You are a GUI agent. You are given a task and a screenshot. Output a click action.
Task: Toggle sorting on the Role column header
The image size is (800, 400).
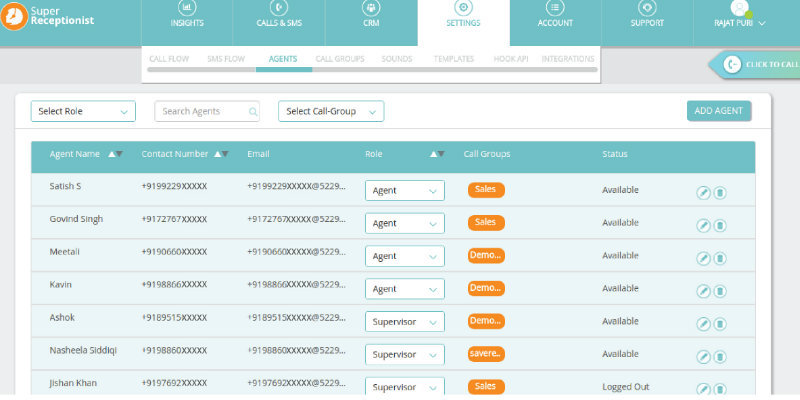(437, 154)
